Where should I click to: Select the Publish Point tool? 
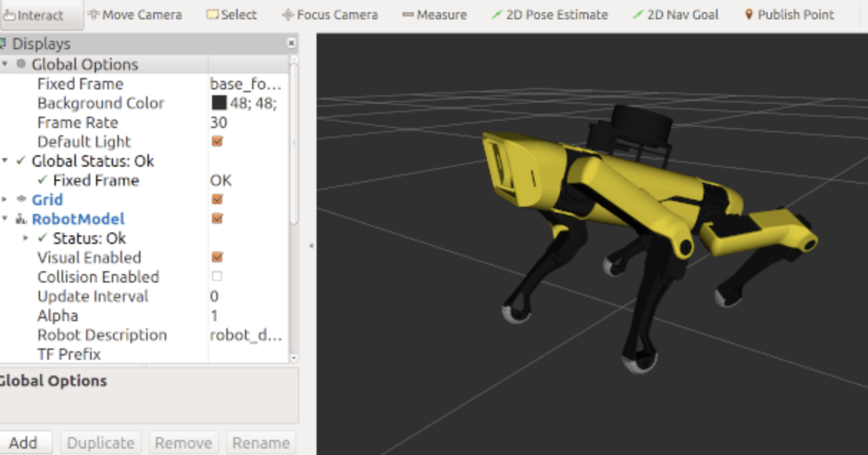pyautogui.click(x=791, y=14)
